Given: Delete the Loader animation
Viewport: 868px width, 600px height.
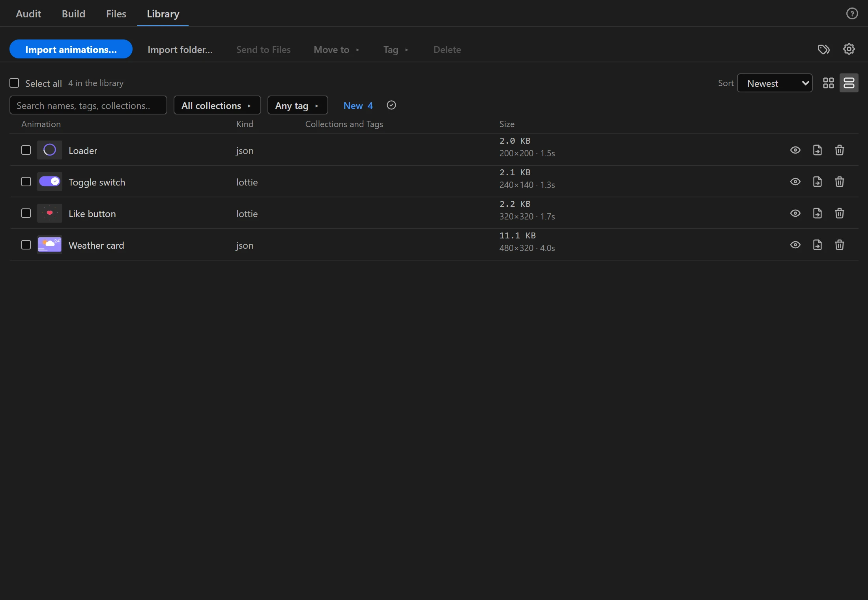Looking at the screenshot, I should coord(839,150).
